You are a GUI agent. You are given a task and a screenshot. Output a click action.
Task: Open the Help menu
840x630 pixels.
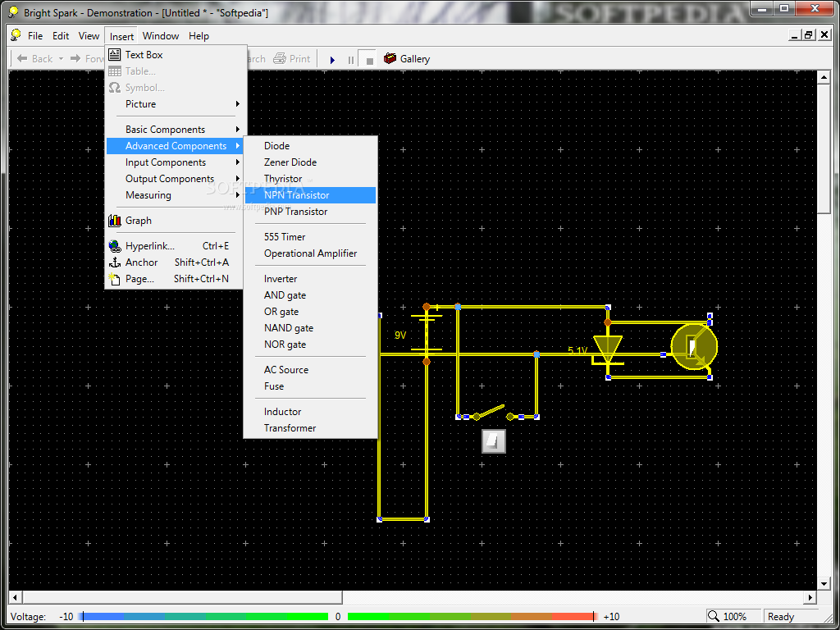[x=199, y=36]
